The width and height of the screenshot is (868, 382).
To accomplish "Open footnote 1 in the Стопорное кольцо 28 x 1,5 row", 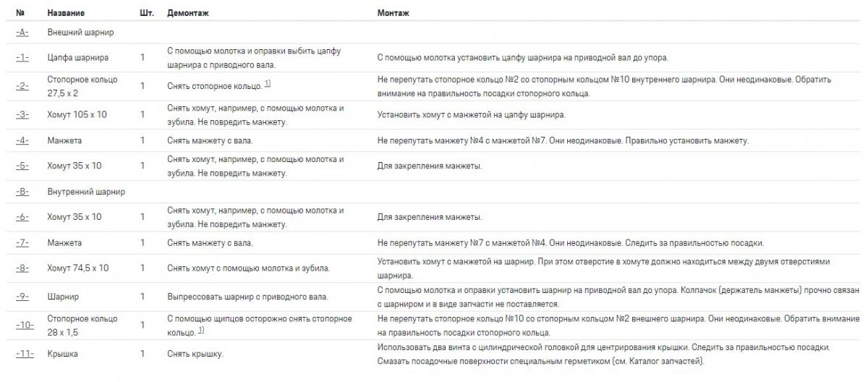I will pos(201,331).
